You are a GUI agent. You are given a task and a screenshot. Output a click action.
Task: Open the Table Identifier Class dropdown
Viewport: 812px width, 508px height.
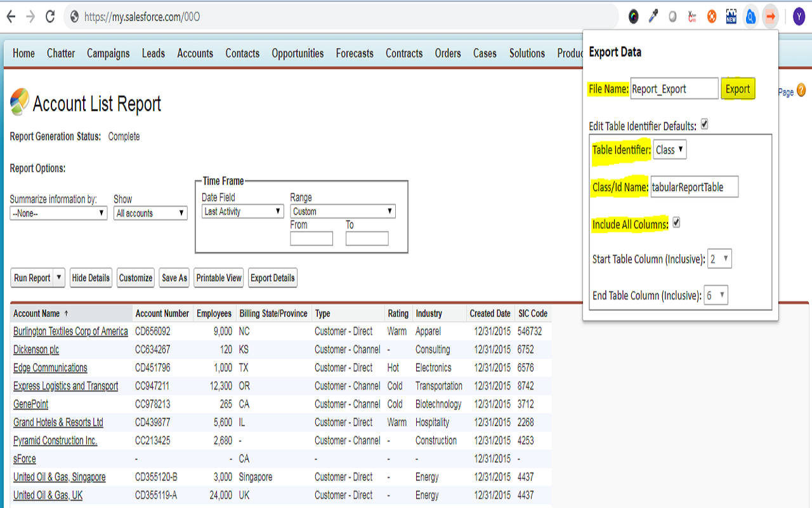point(669,149)
